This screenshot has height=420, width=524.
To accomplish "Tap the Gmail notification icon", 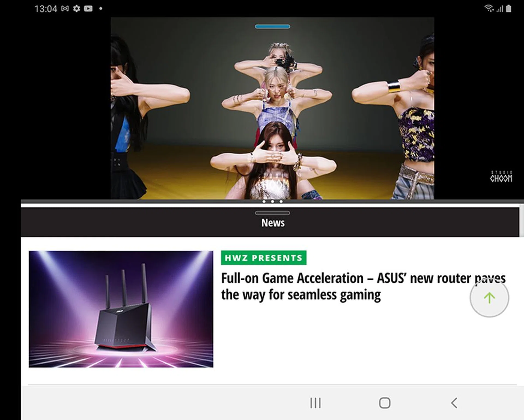I will coord(65,9).
